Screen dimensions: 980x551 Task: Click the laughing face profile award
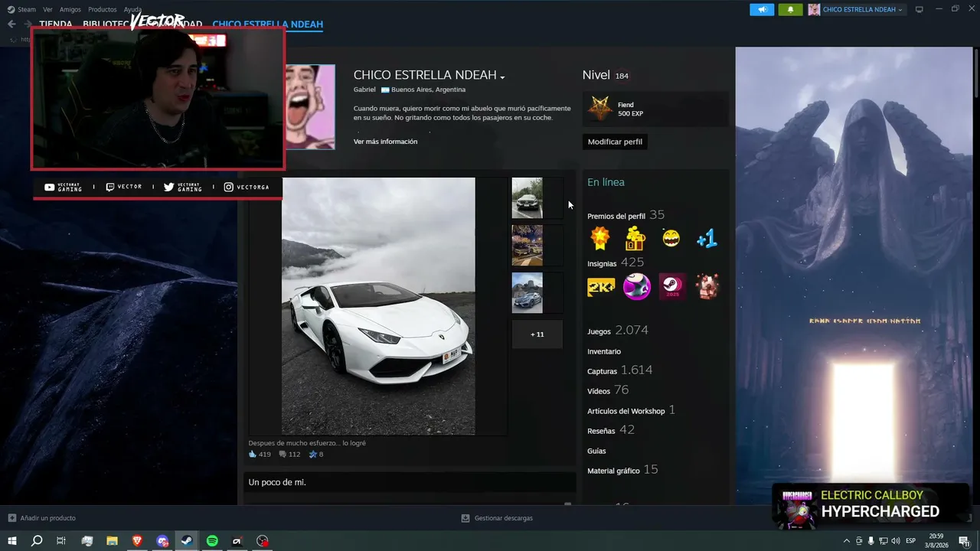pos(671,239)
